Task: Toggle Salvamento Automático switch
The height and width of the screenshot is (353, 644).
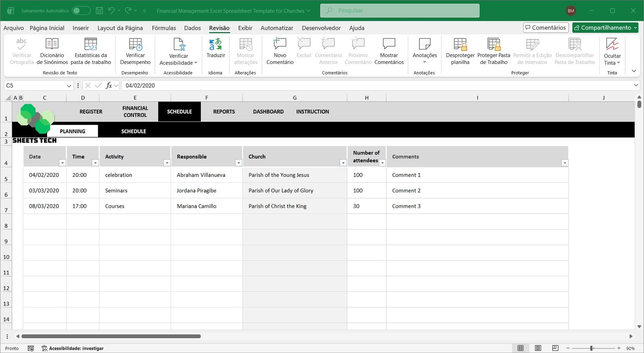Action: pos(81,11)
